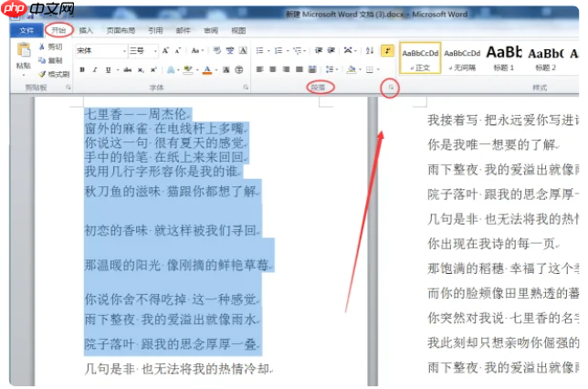Open the Clipboard (剪贴板) pane launcher

[x=68, y=88]
